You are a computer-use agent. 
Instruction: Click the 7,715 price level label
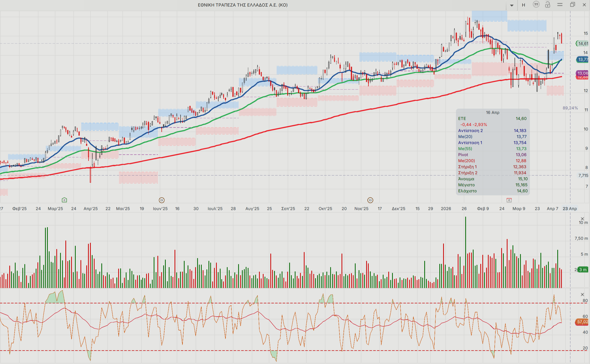click(x=583, y=175)
